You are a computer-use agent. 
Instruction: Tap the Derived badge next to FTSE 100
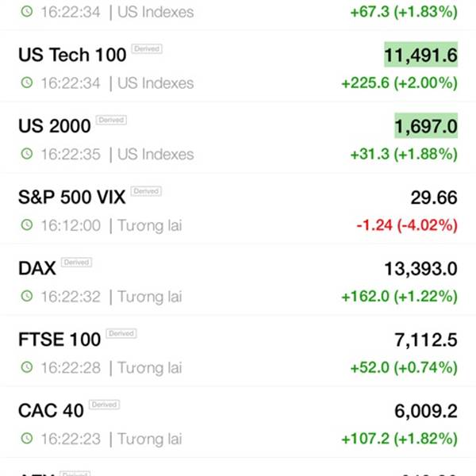click(121, 333)
